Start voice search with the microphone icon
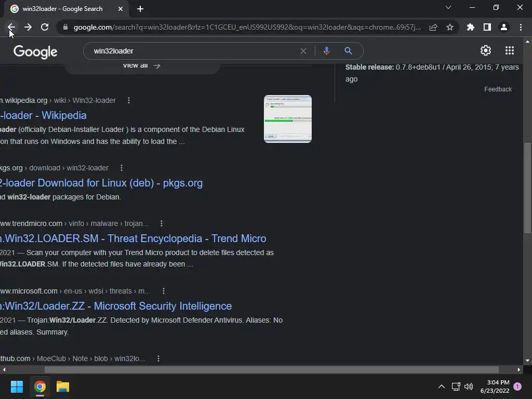 tap(326, 51)
